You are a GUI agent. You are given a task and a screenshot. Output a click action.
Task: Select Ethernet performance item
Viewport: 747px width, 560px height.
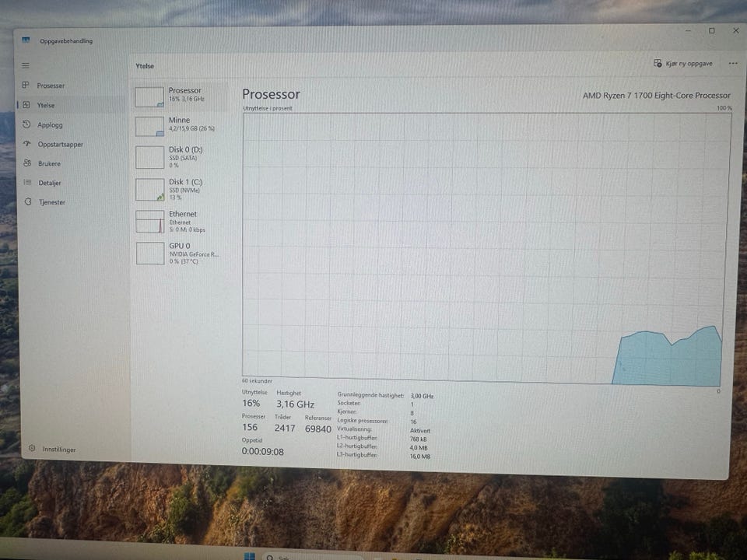[x=181, y=222]
